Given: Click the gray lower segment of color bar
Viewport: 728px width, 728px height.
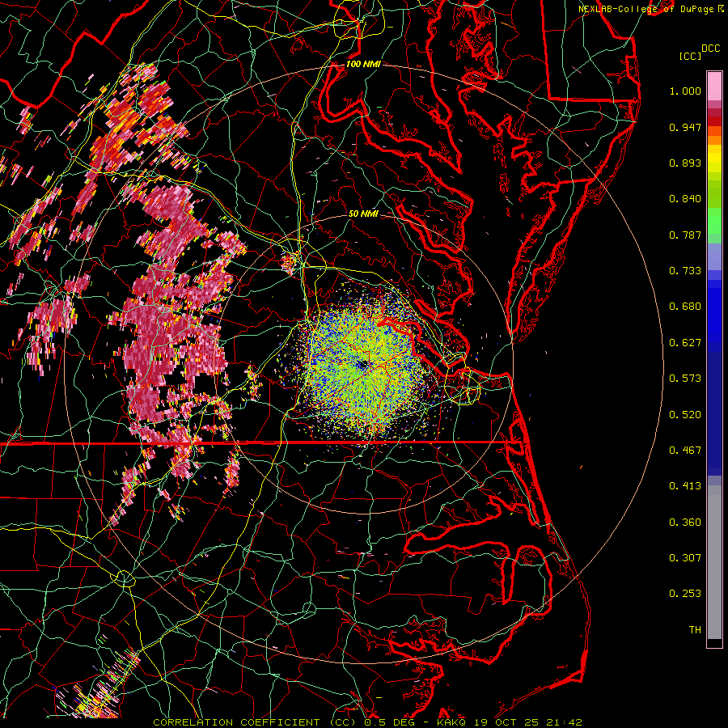Looking at the screenshot, I should (x=714, y=562).
